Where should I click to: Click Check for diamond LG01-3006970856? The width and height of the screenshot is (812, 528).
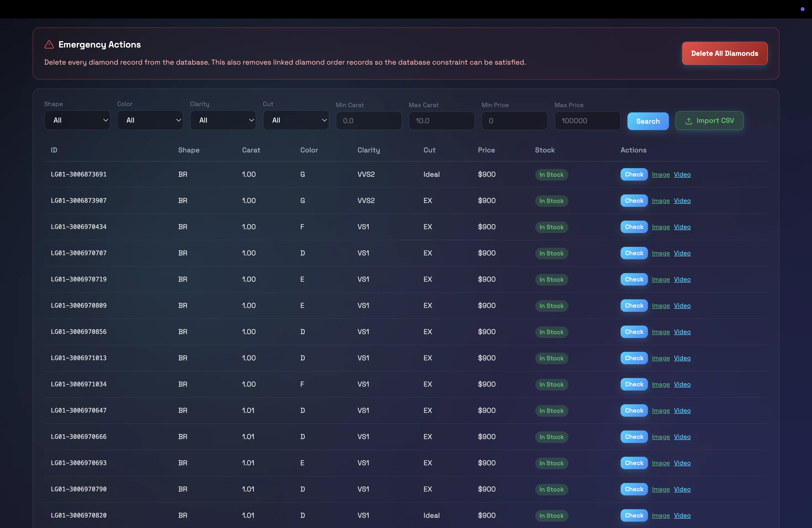click(634, 332)
